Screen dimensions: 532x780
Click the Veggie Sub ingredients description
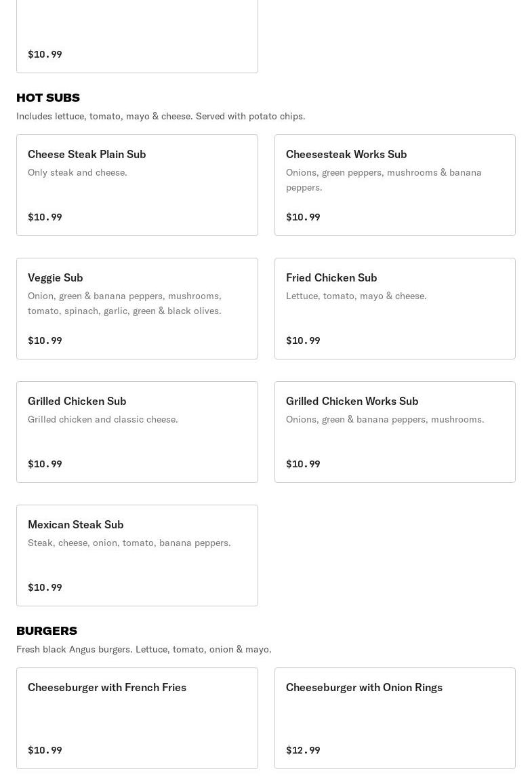125,303
